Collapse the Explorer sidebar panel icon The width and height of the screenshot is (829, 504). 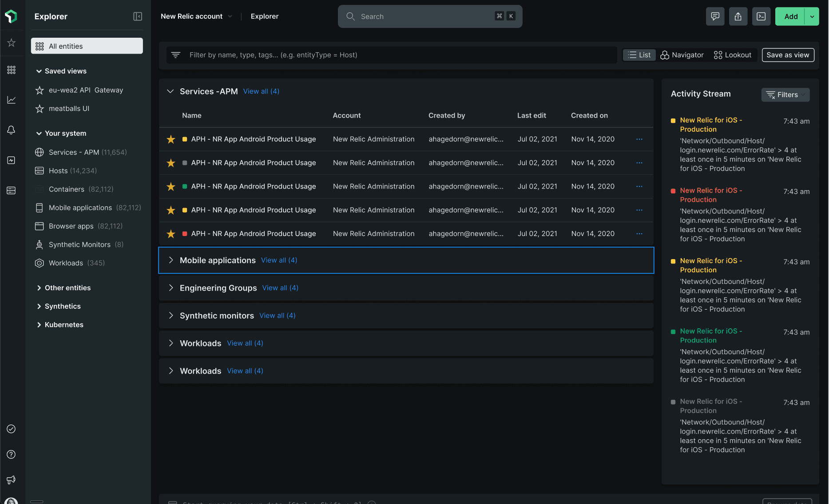(x=138, y=16)
